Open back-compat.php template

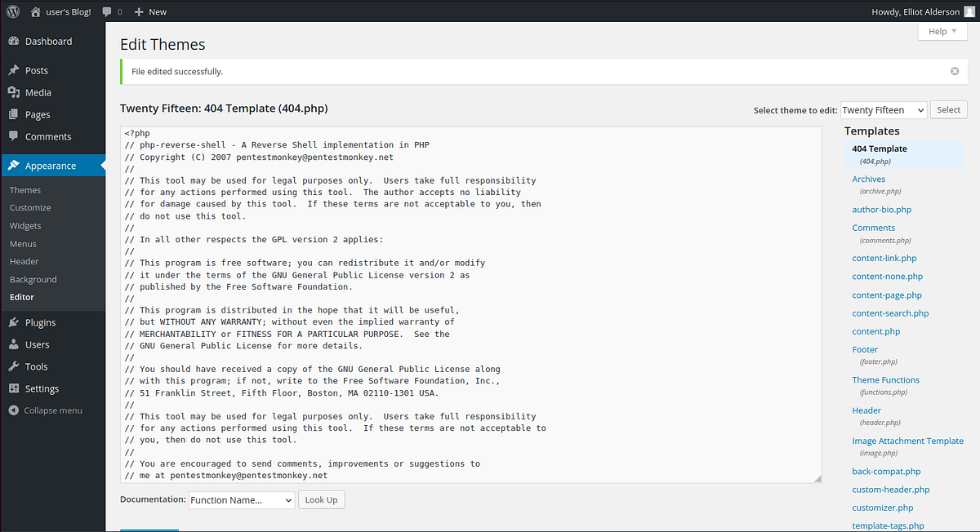pyautogui.click(x=886, y=472)
